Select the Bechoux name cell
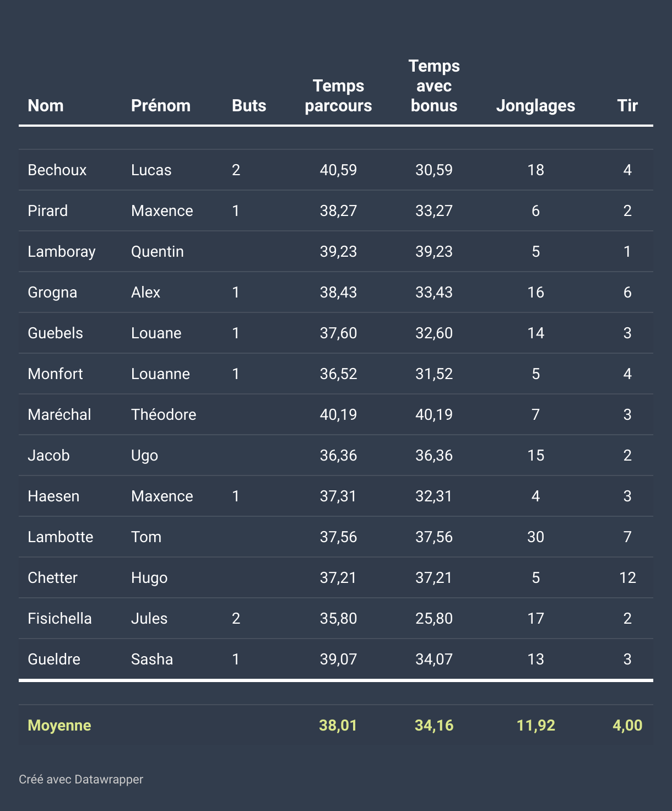This screenshot has height=811, width=672. 57,170
